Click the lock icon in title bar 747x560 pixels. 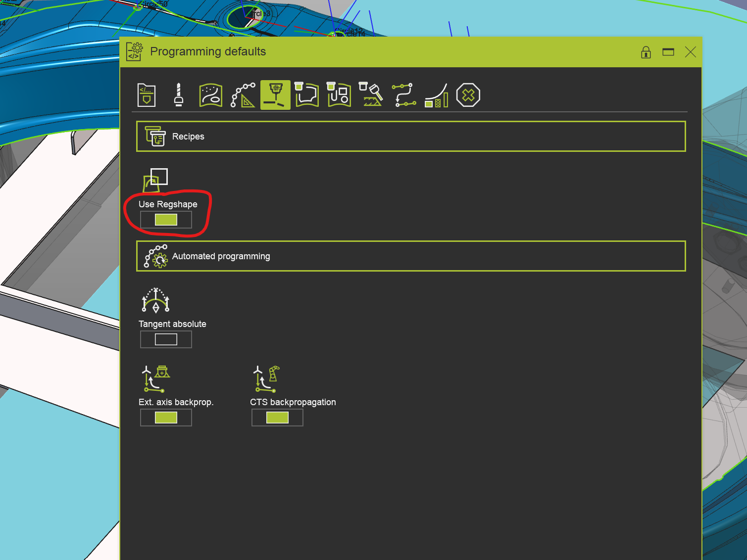tap(646, 52)
